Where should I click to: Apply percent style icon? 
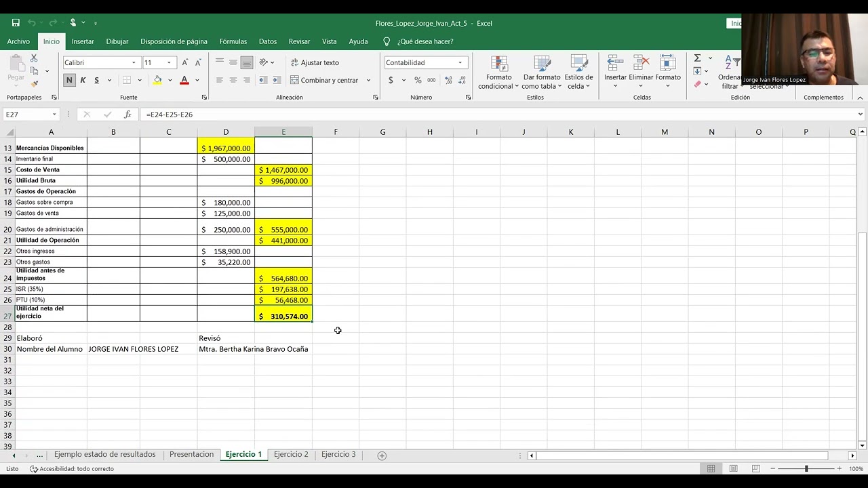[x=418, y=80]
